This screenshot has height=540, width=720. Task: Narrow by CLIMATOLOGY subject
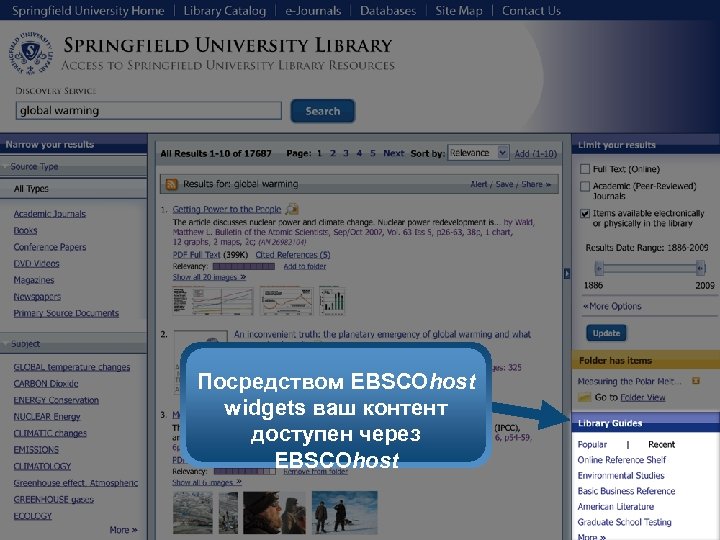tap(42, 467)
